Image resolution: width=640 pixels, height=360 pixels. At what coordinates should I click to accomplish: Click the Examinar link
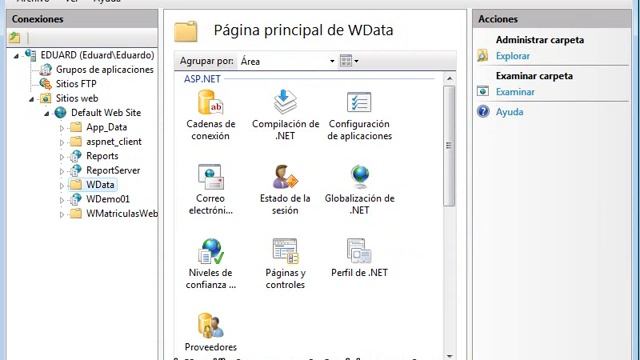pyautogui.click(x=515, y=92)
